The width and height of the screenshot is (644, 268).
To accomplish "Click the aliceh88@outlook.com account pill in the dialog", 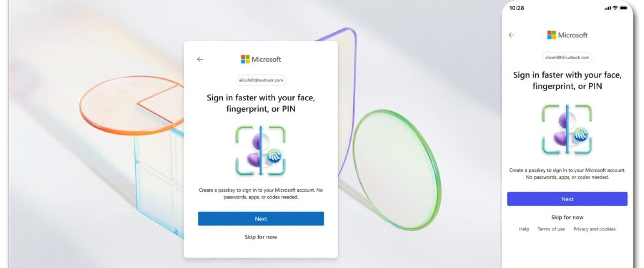I will pyautogui.click(x=261, y=80).
